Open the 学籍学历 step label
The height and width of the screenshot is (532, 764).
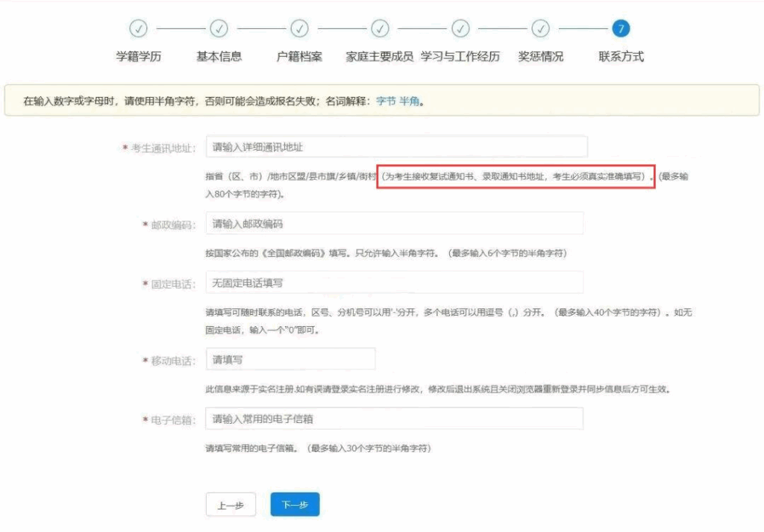click(138, 57)
